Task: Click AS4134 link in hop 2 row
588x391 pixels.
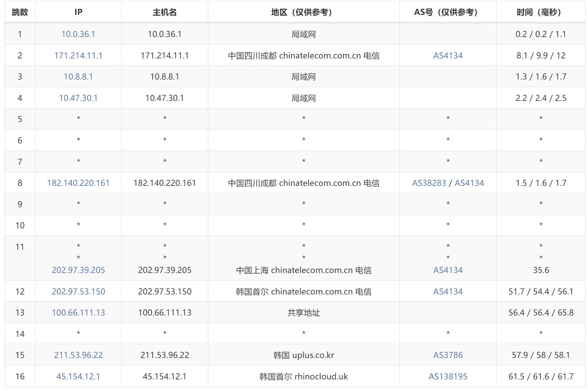Action: [448, 56]
